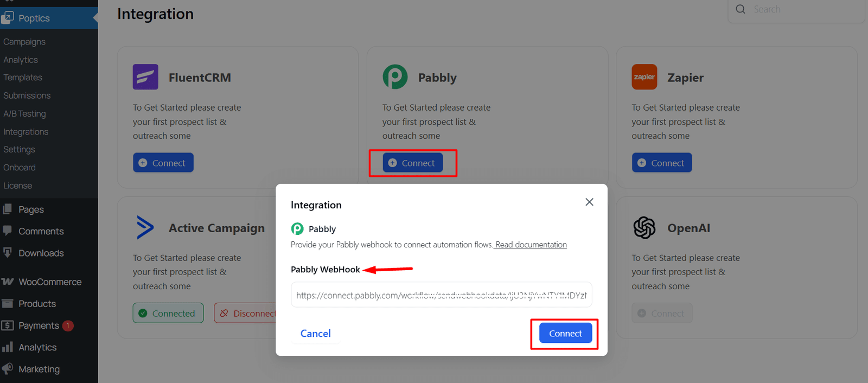Close the Integration dialog with X

(x=589, y=202)
